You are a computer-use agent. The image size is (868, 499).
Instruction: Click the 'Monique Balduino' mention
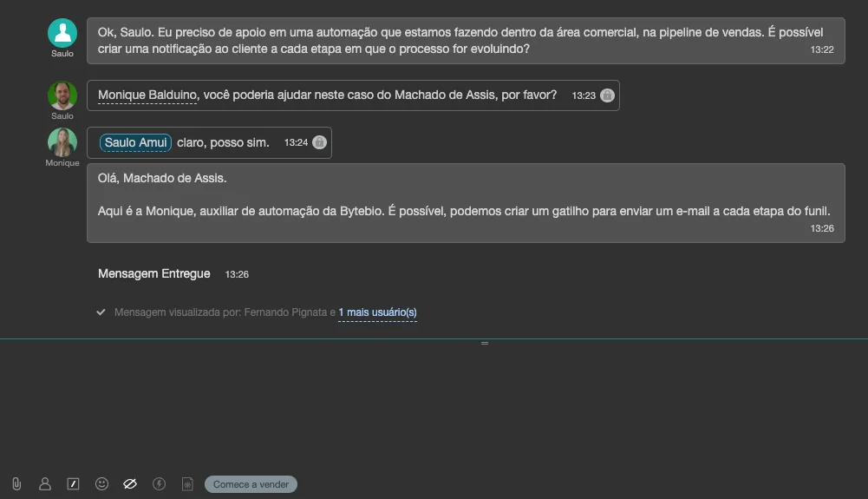pos(147,95)
